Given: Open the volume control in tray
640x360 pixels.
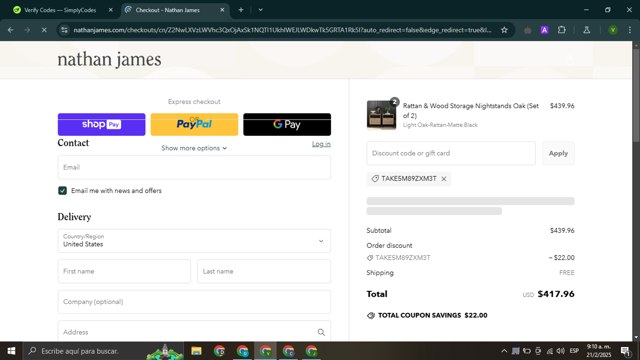Looking at the screenshot, I should (561, 351).
